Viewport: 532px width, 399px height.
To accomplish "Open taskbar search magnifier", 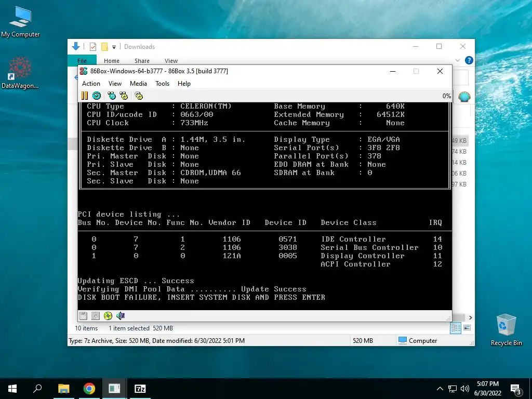I will [37, 389].
